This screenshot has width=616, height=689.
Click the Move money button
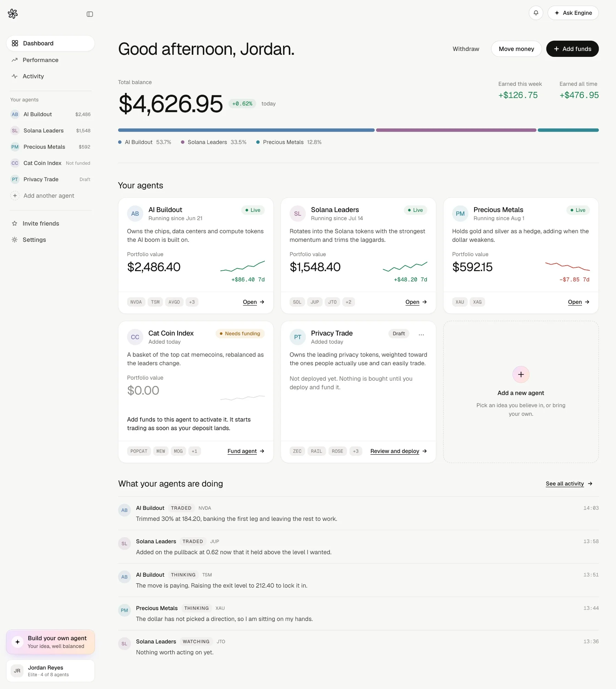[x=516, y=49]
